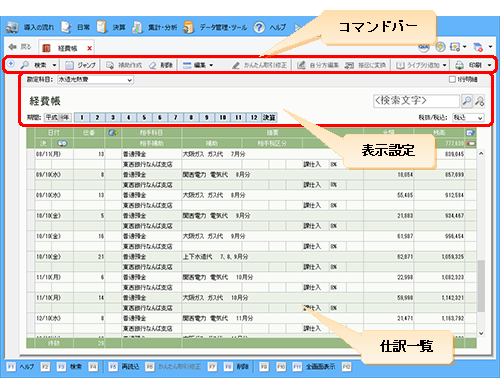
Task: Open the 編集 dropdown arrow
Action: (211, 65)
